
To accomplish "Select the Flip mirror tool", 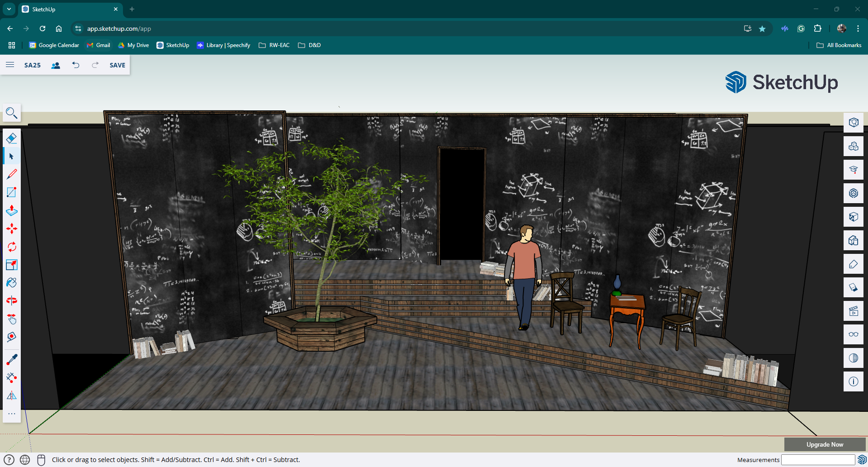I will [12, 396].
